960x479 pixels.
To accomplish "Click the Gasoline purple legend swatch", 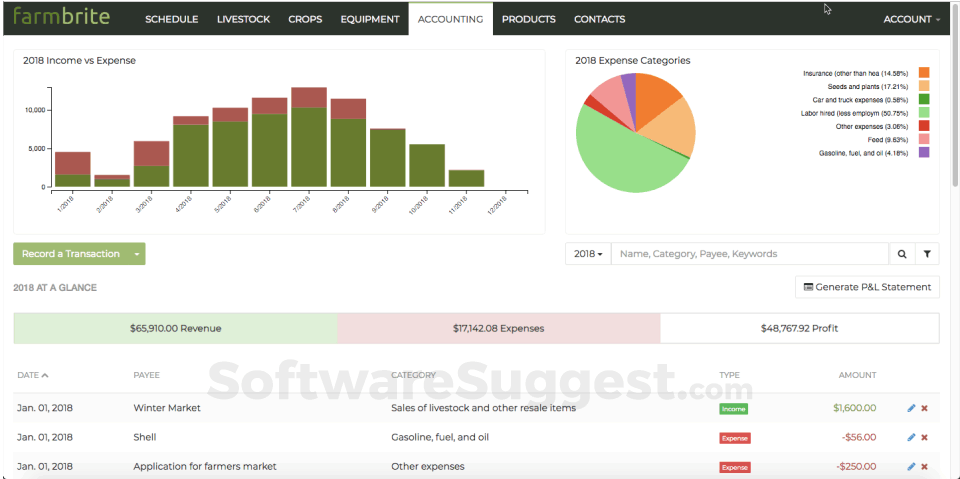I will click(x=924, y=153).
